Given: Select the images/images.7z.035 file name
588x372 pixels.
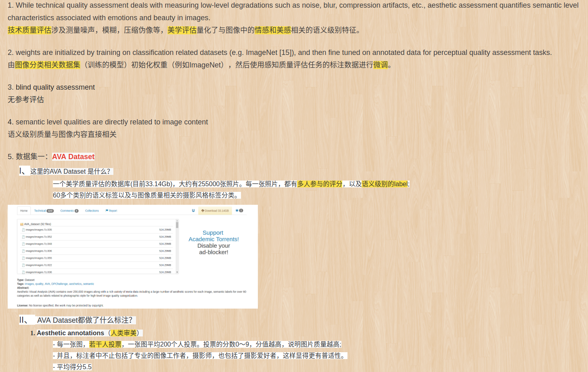Looking at the screenshot, I should pyautogui.click(x=39, y=230).
